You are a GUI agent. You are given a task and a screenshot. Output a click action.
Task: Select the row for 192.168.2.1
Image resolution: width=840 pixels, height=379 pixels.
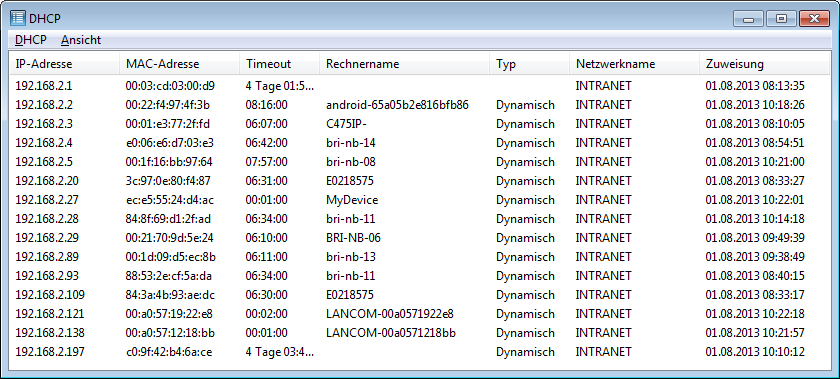tap(420, 85)
